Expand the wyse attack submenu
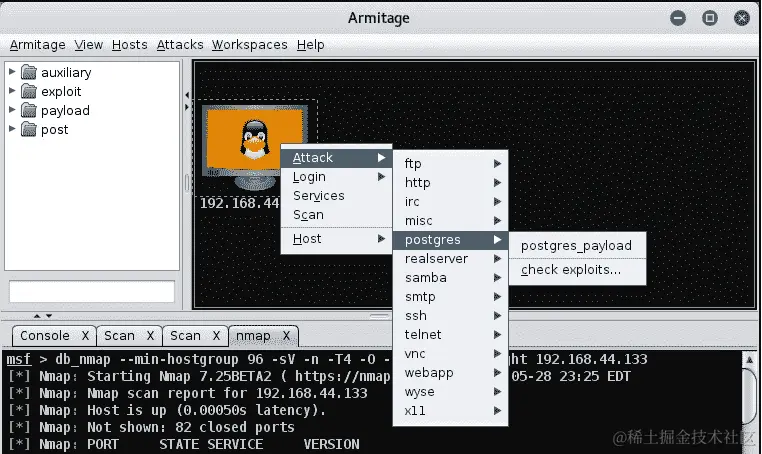The width and height of the screenshot is (762, 454). [450, 391]
